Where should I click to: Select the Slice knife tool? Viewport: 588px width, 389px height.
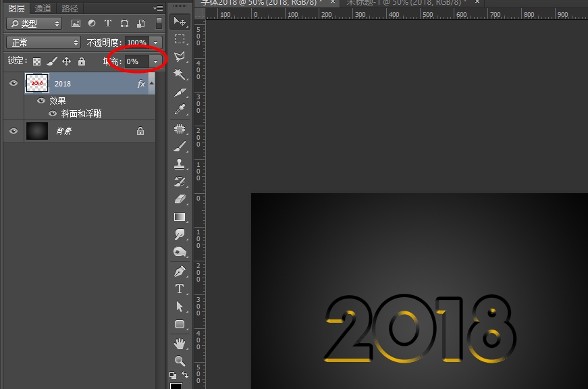180,92
